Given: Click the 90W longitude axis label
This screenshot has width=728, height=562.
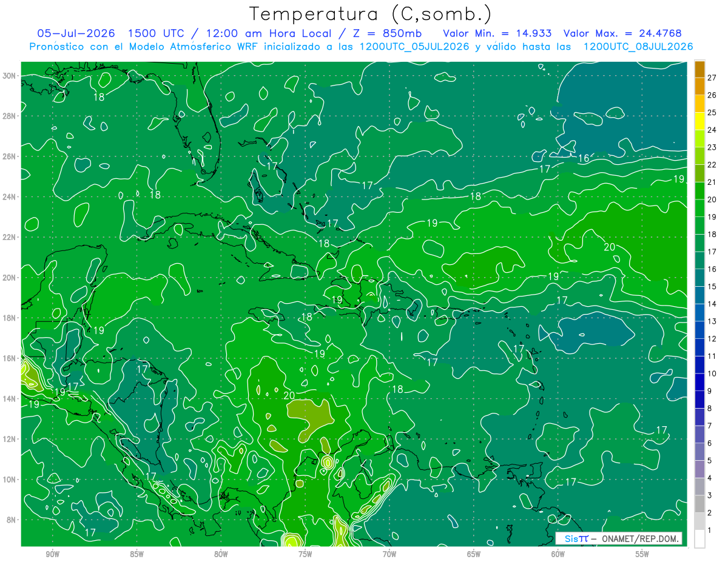Looking at the screenshot, I should [53, 554].
